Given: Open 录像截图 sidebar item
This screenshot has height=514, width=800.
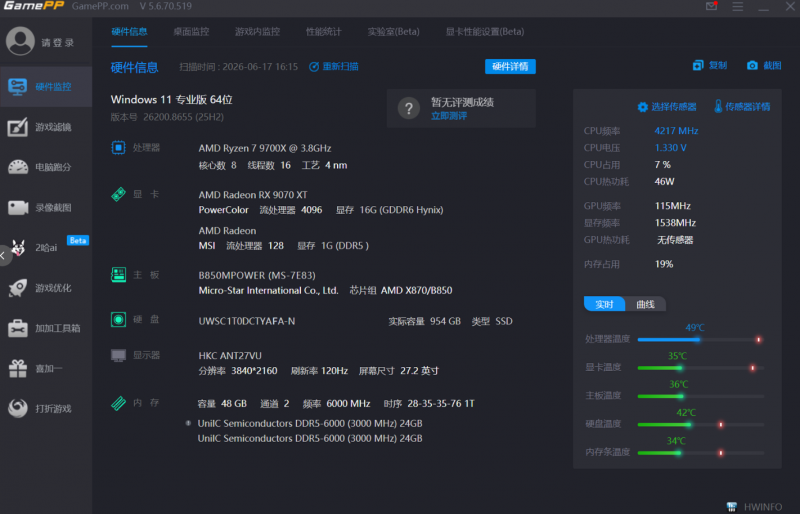Looking at the screenshot, I should click(x=46, y=207).
